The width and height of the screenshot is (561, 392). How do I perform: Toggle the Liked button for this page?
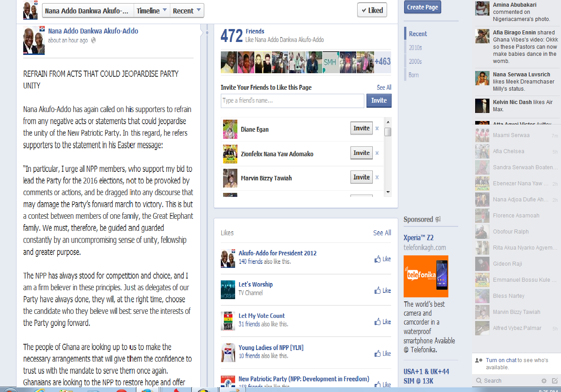click(x=372, y=10)
